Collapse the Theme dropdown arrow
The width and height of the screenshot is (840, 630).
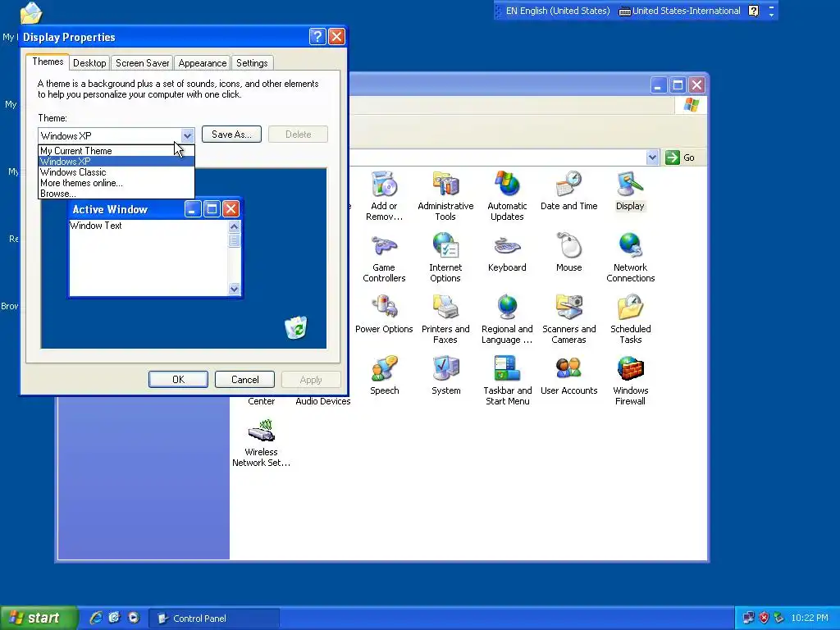point(187,135)
